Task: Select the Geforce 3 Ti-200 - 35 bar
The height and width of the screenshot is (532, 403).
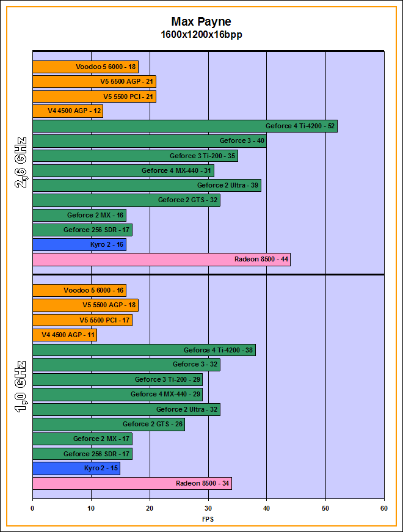Action: point(135,156)
